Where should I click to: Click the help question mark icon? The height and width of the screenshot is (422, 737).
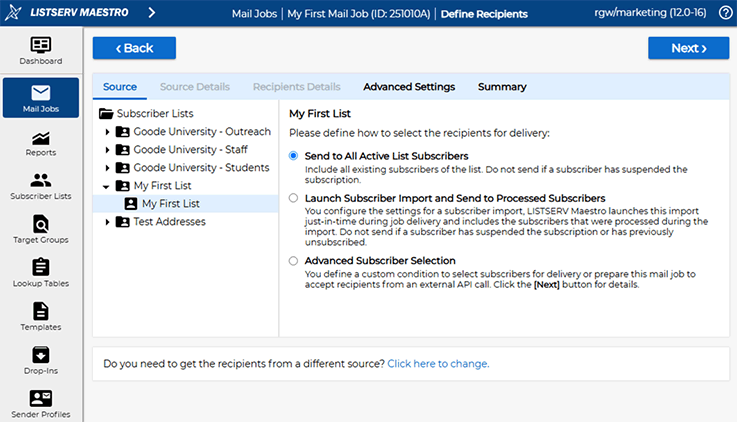(725, 13)
